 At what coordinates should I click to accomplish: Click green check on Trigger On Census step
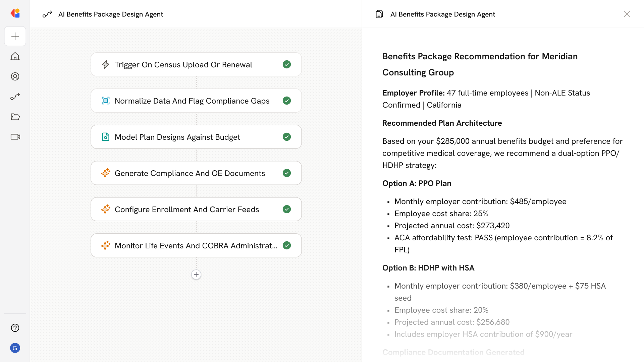tap(287, 64)
